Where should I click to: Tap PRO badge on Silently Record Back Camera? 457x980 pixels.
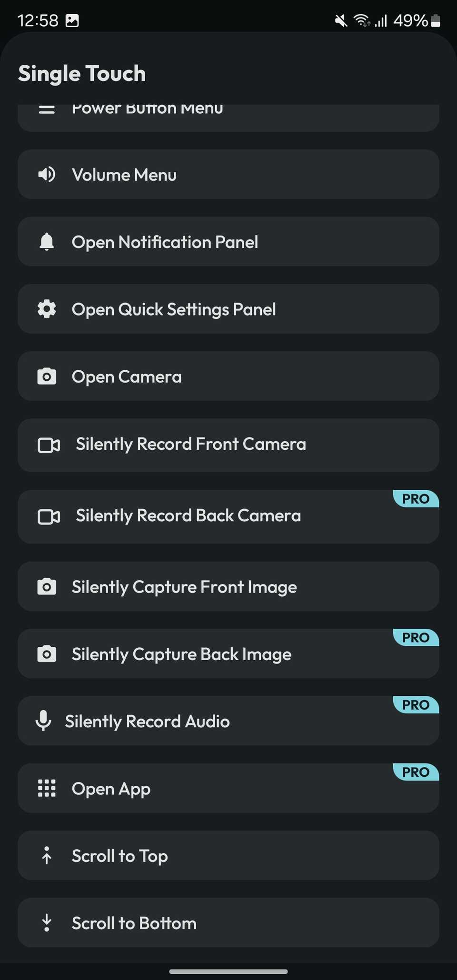click(x=416, y=499)
